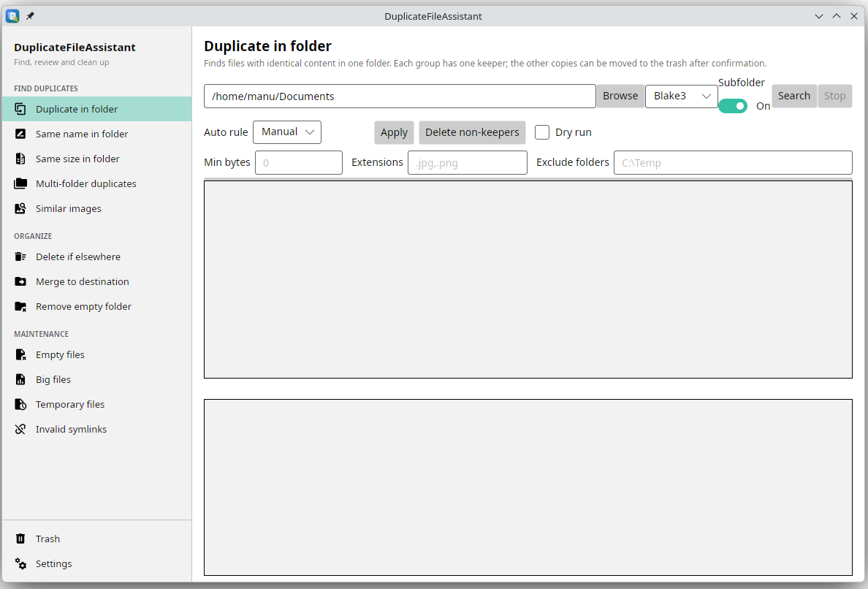Toggle the Subfolder switch off

coord(733,106)
